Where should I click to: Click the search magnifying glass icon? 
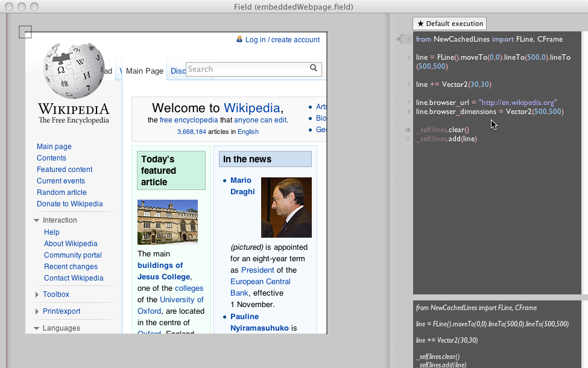(x=314, y=69)
